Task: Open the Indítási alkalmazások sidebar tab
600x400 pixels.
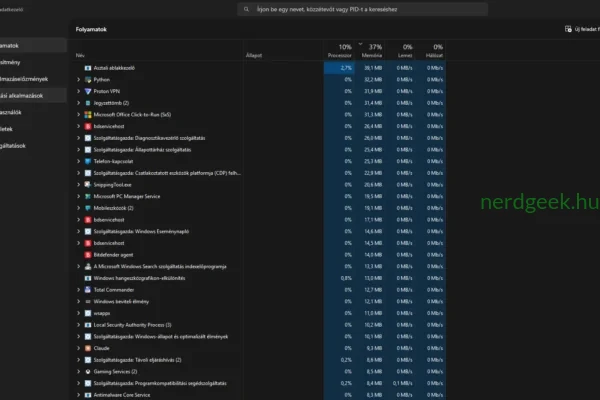Action: tap(33, 95)
